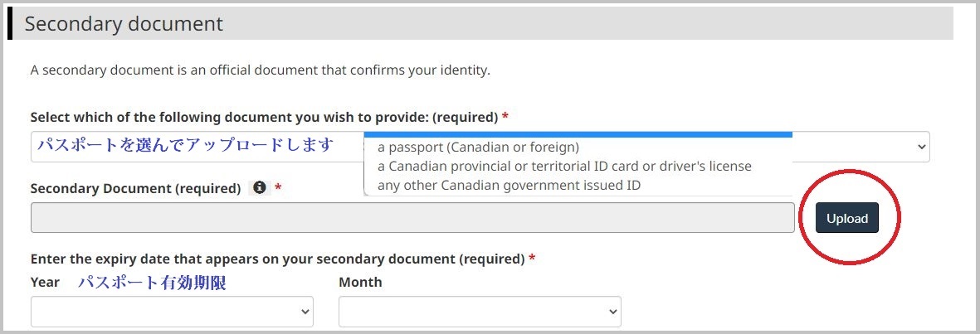Click the 'Secondary Document (required)' label text

135,188
